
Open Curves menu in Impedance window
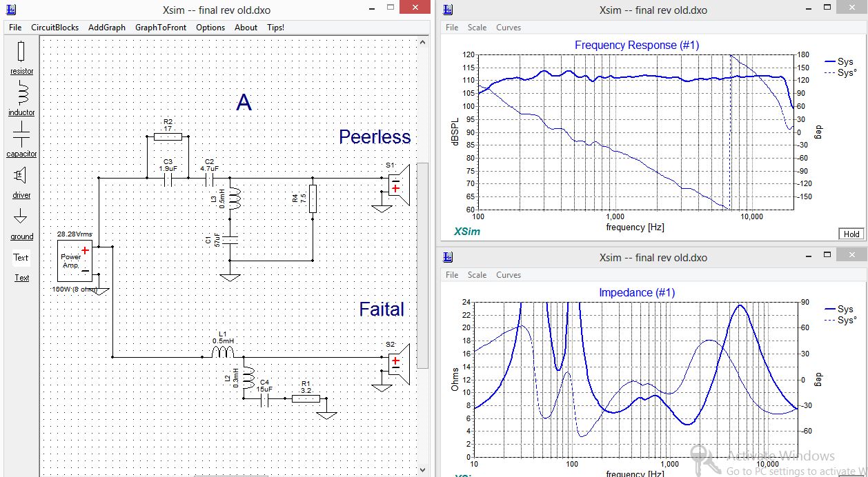[509, 275]
